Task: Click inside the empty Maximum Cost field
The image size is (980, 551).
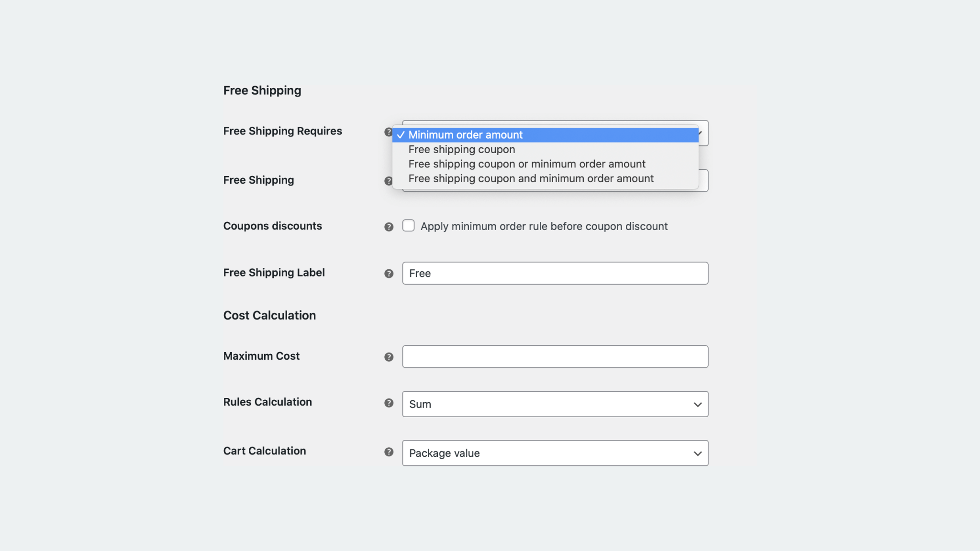Action: [555, 356]
